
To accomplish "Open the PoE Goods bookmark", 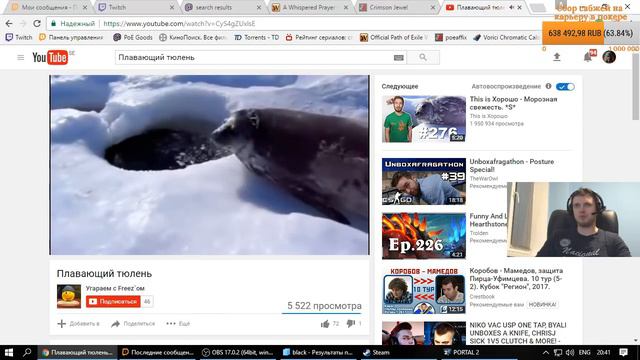I will click(133, 38).
